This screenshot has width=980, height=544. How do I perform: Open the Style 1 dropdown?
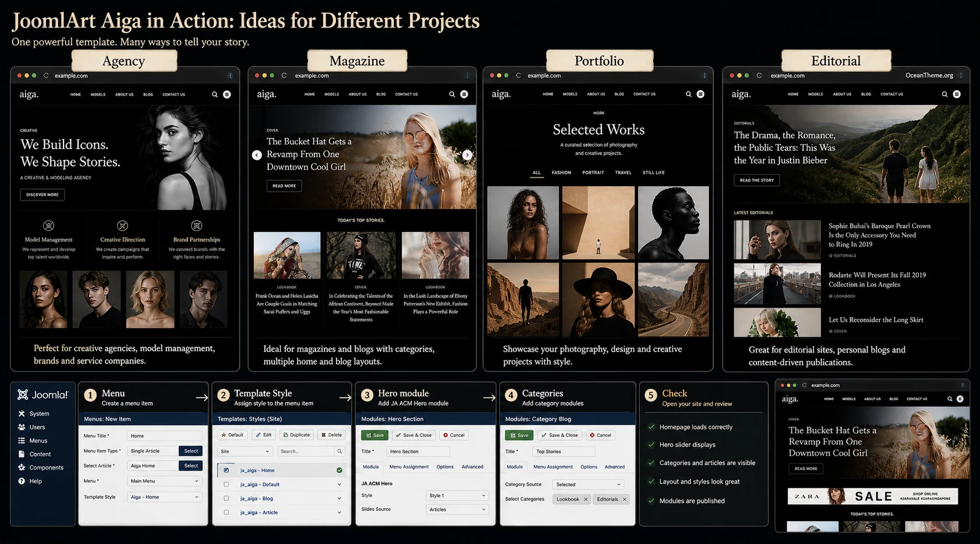[457, 496]
